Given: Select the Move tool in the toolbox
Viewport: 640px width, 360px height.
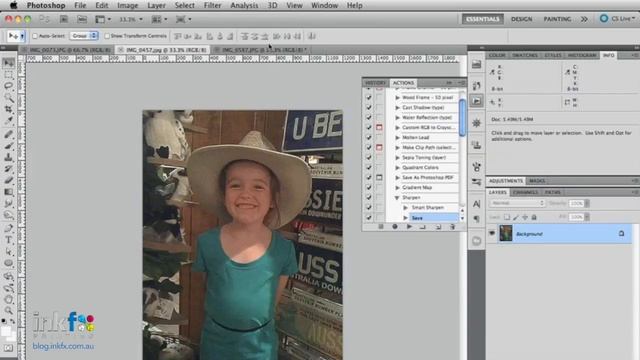Looking at the screenshot, I should [9, 62].
